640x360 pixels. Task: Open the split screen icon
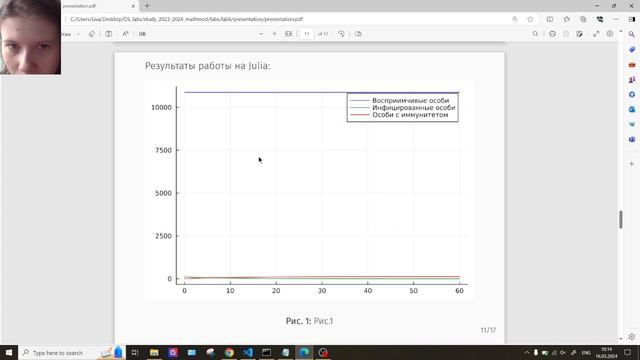click(550, 19)
